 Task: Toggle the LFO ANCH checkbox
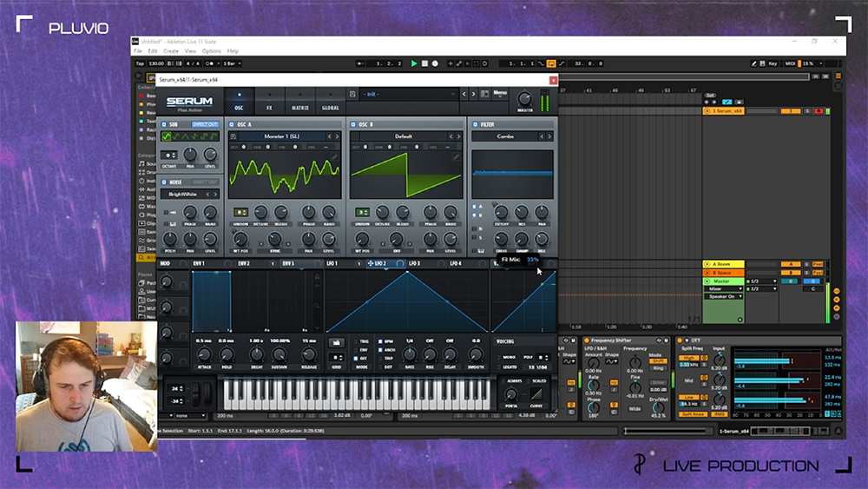[x=380, y=350]
